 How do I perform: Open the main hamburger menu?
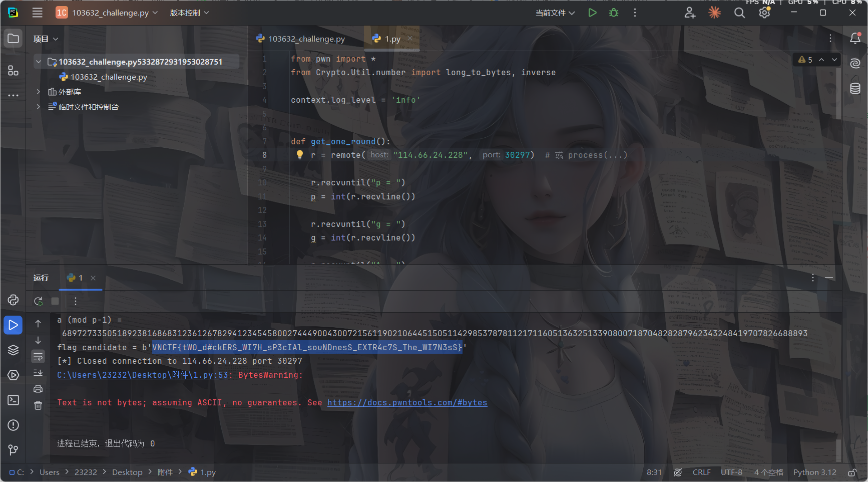tap(38, 13)
